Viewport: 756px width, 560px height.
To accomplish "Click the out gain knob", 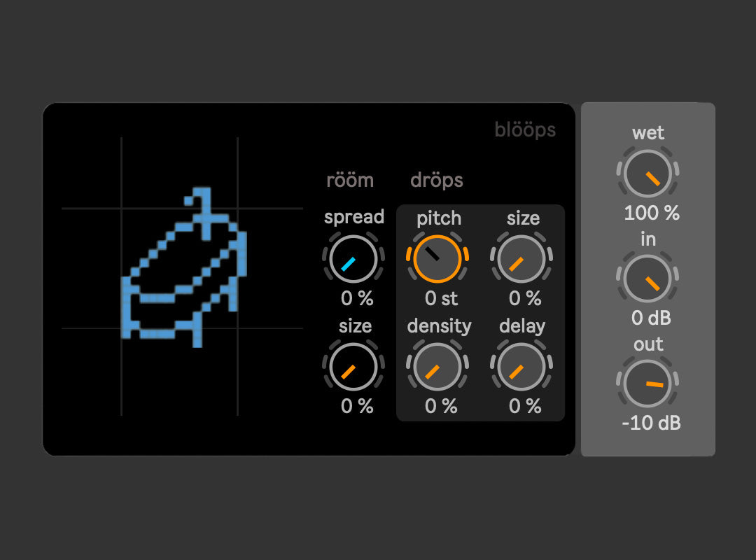I will [x=647, y=384].
